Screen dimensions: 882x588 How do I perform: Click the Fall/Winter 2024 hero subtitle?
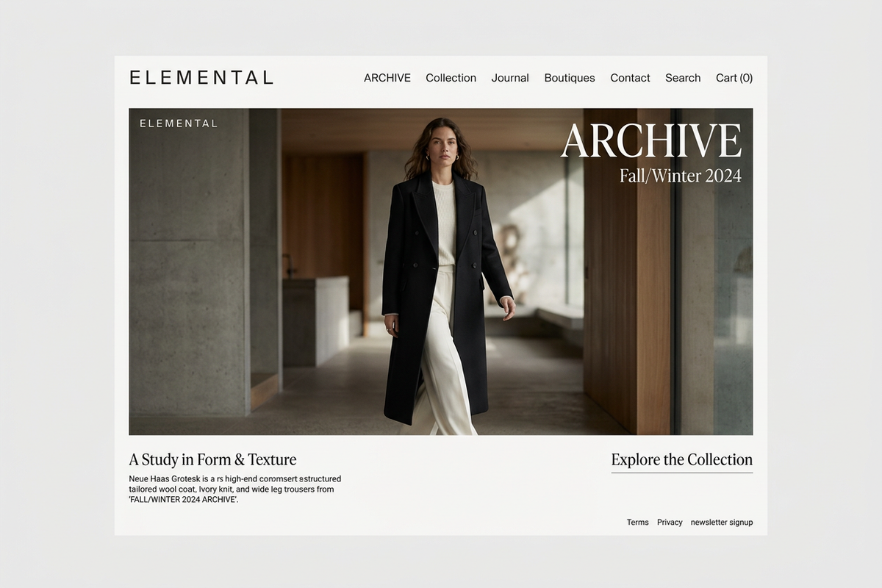[x=680, y=176]
